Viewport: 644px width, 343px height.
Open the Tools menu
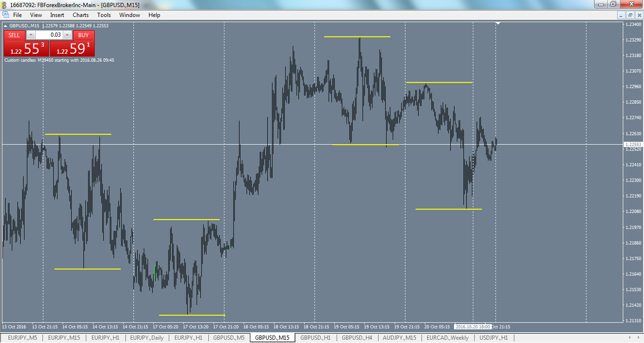[x=104, y=15]
